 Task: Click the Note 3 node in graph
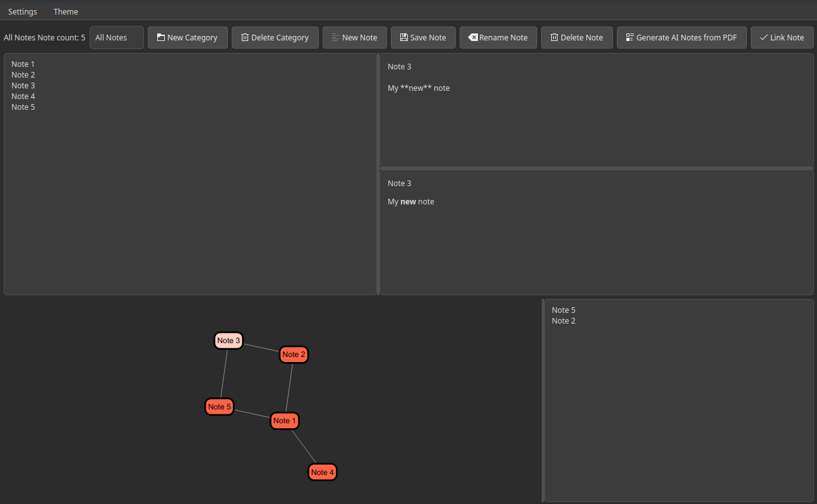tap(229, 341)
